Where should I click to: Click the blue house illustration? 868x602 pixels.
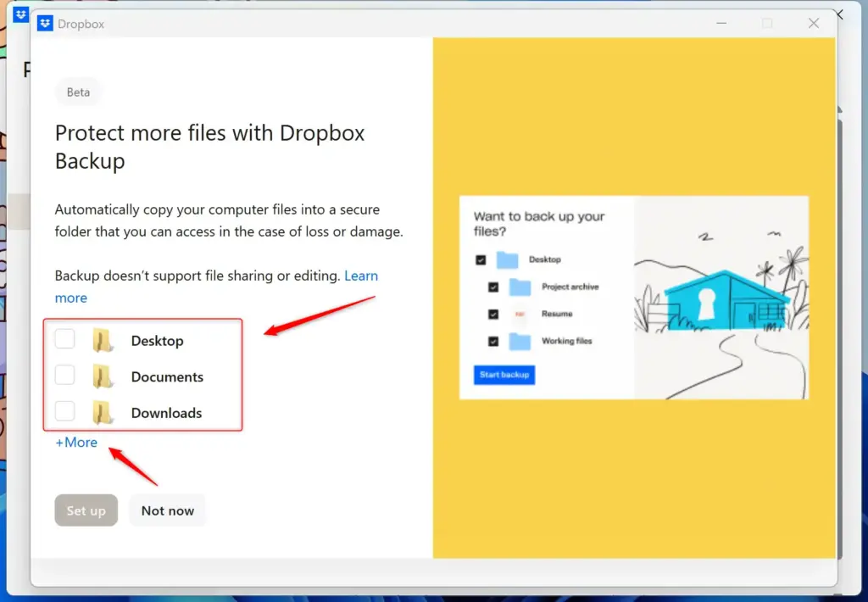tap(726, 300)
